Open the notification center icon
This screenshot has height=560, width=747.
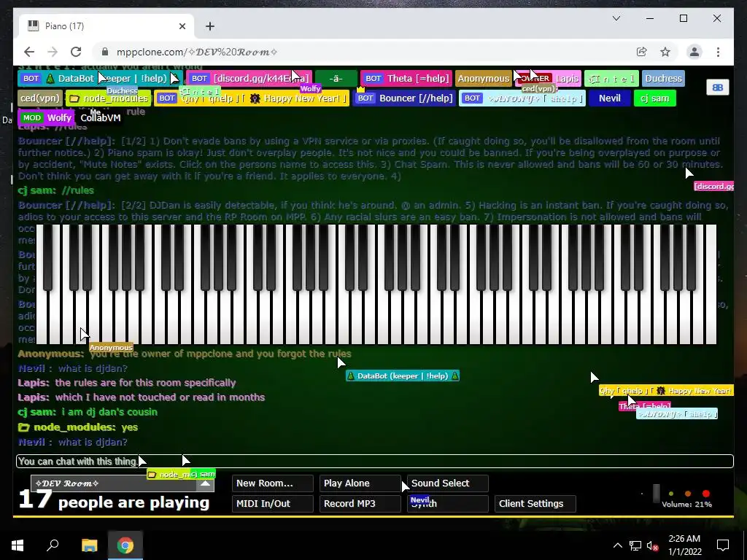[x=723, y=545]
